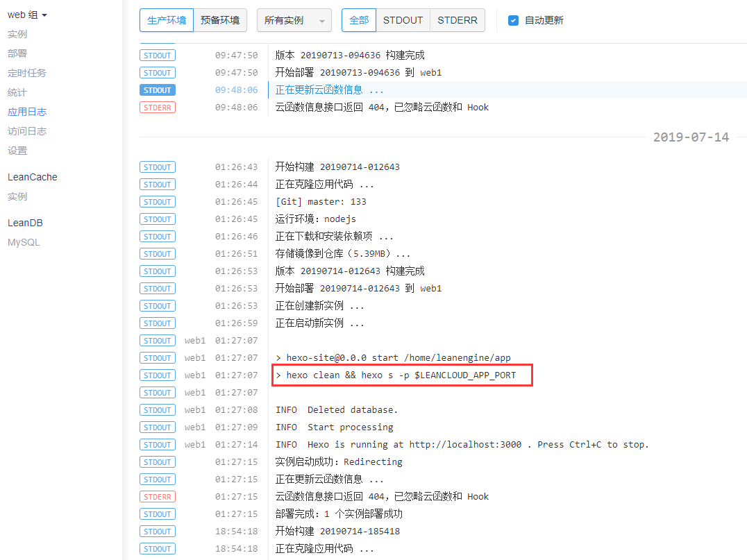Select log line 实例启动成功: Redirecting
Viewport: 747px width, 560px height.
click(339, 462)
